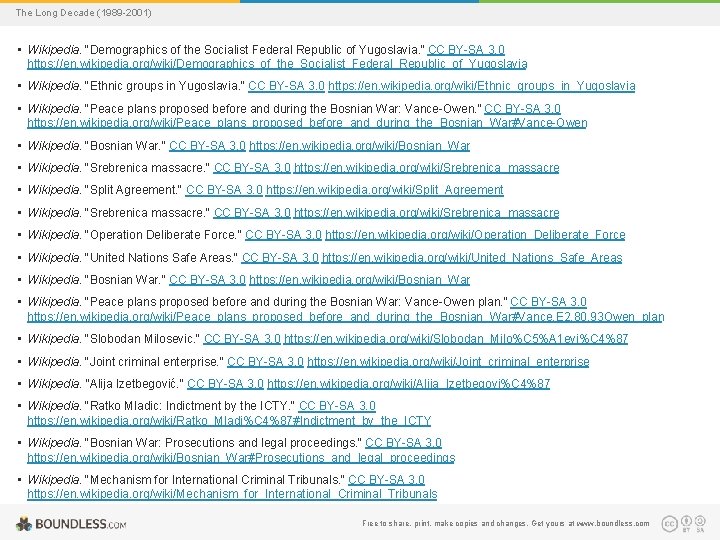This screenshot has width=720, height=540.
Task: Open Demographics of Socialist Federal Republic Yugoslavia URL
Action: 277,64
